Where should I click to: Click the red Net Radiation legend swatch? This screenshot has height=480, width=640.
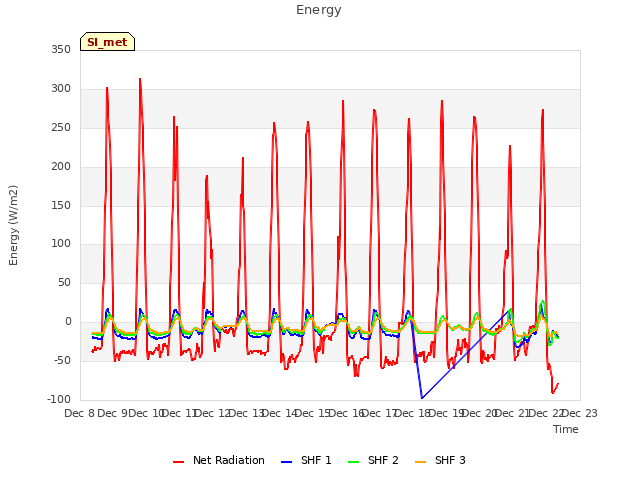178,462
